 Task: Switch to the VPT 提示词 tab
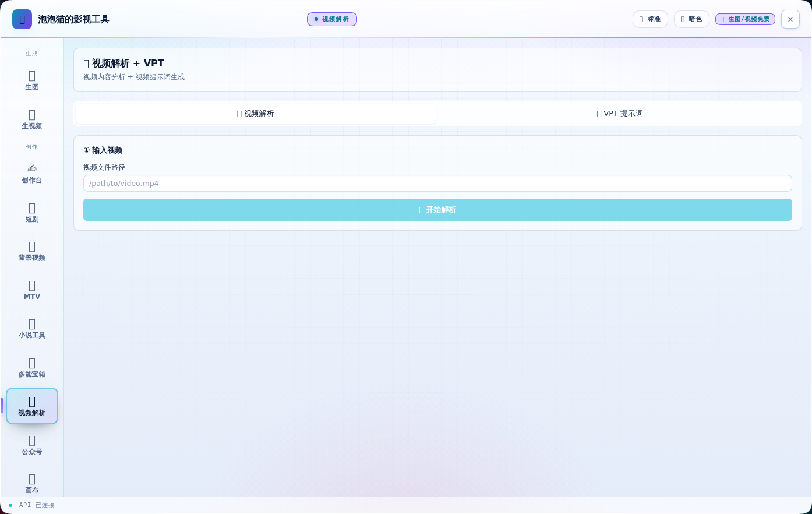[620, 114]
